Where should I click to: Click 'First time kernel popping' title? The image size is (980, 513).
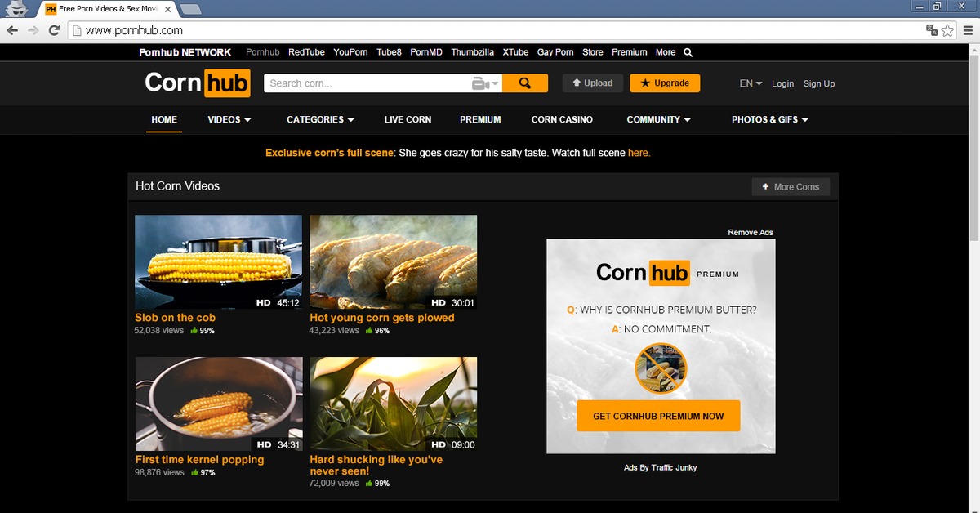(199, 460)
